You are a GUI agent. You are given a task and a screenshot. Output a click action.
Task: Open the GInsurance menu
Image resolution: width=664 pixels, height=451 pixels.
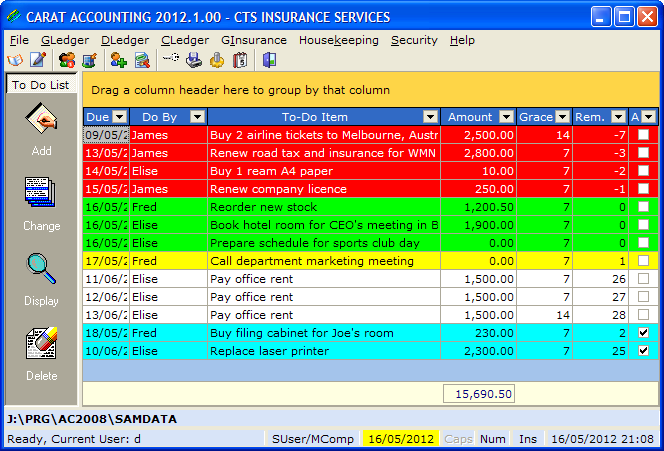pos(254,40)
